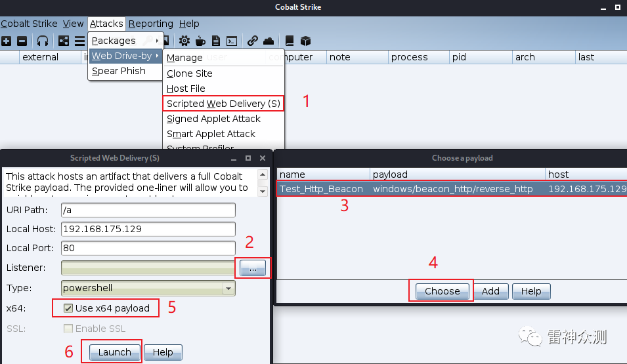Image resolution: width=627 pixels, height=364 pixels.
Task: Open the Attacks menu
Action: (106, 24)
